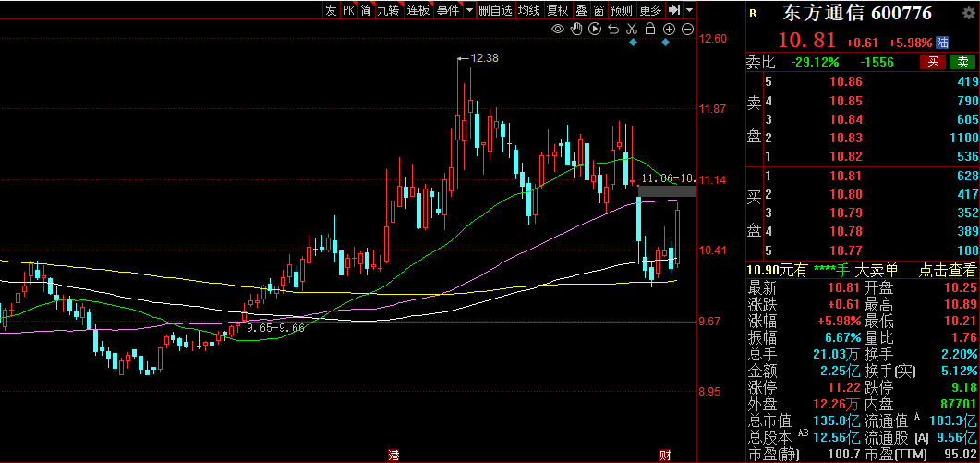Select the scissors cut tool
980x463 pixels.
click(632, 28)
